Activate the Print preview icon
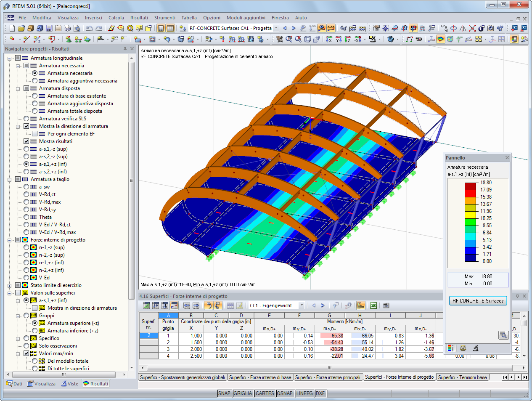This screenshot has height=401, width=532. tap(76, 28)
